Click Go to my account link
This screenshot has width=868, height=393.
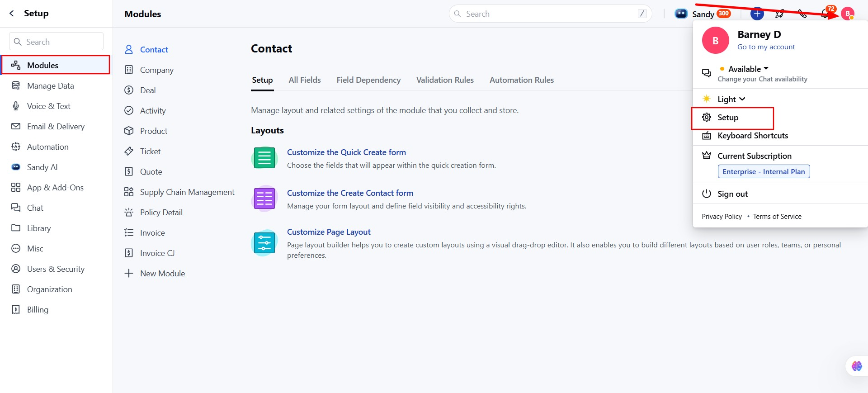766,47
